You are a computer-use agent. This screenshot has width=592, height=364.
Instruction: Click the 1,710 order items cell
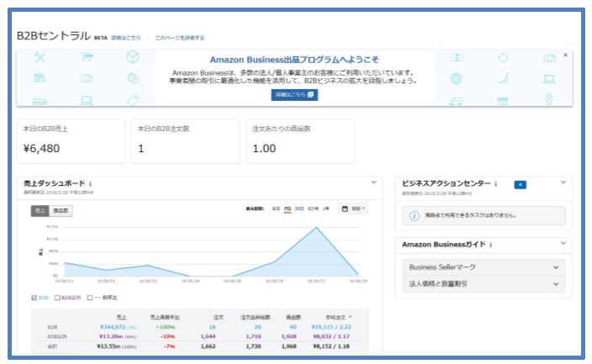[253, 336]
